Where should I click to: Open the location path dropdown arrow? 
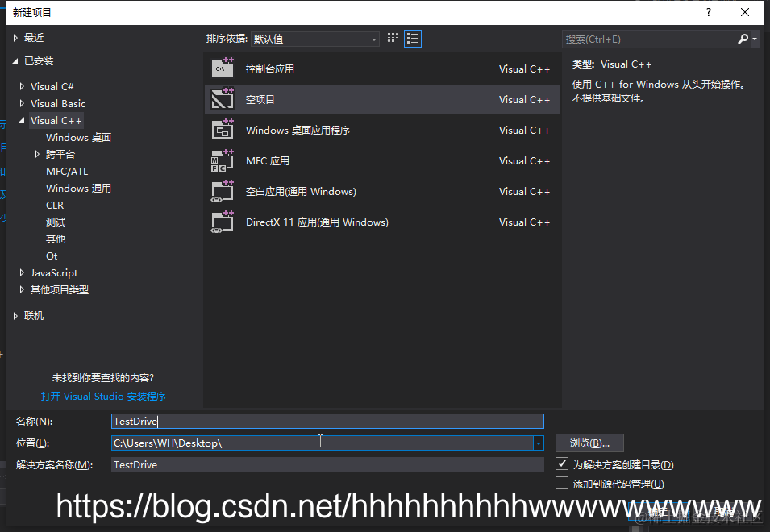click(539, 443)
